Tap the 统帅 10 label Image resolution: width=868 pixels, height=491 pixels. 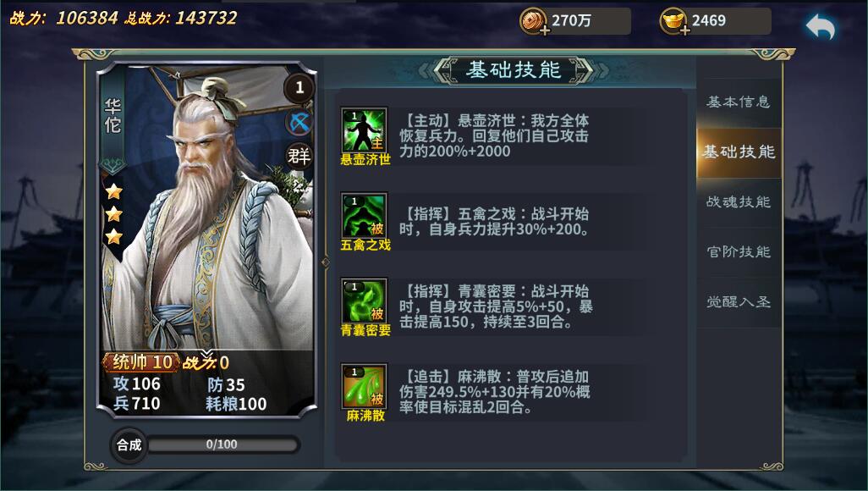(x=142, y=361)
